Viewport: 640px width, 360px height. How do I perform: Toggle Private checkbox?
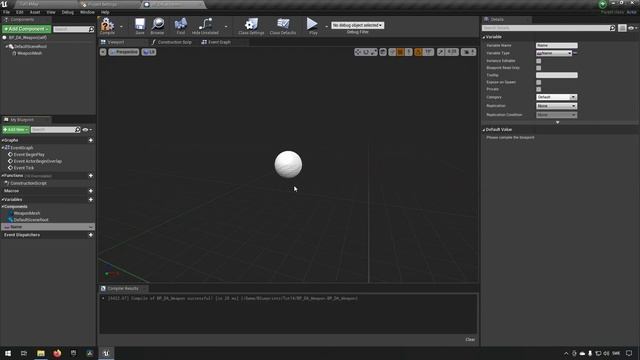tap(538, 89)
